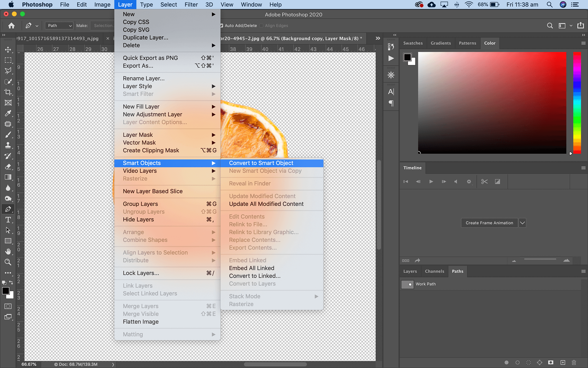Play the Timeline
588x368 pixels.
tap(431, 182)
